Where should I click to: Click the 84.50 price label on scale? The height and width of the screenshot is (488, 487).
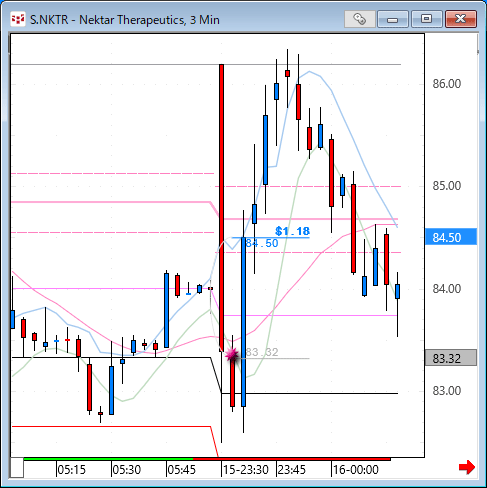pyautogui.click(x=451, y=237)
